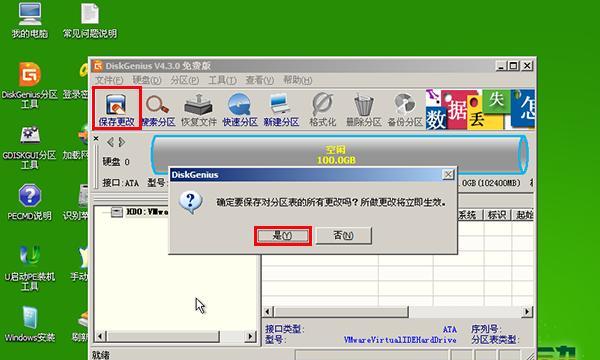Click partition table horizontal scrollbar thumb

341,311
